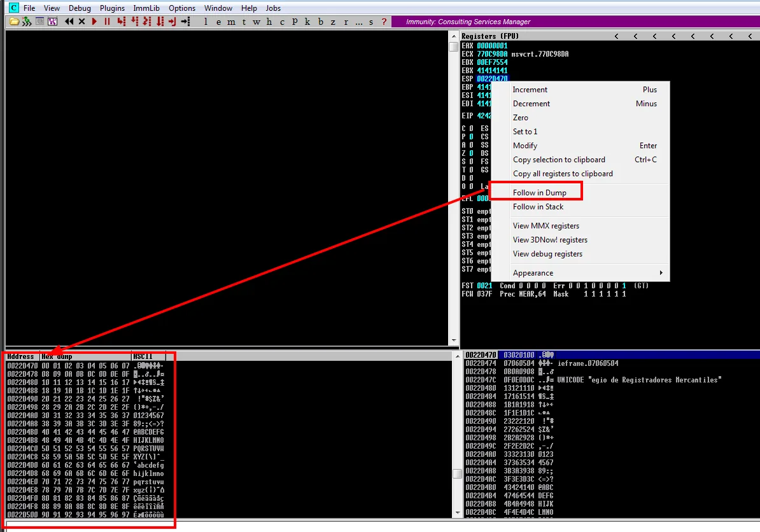The image size is (760, 532).
Task: Open the Jobs menu
Action: pyautogui.click(x=273, y=8)
